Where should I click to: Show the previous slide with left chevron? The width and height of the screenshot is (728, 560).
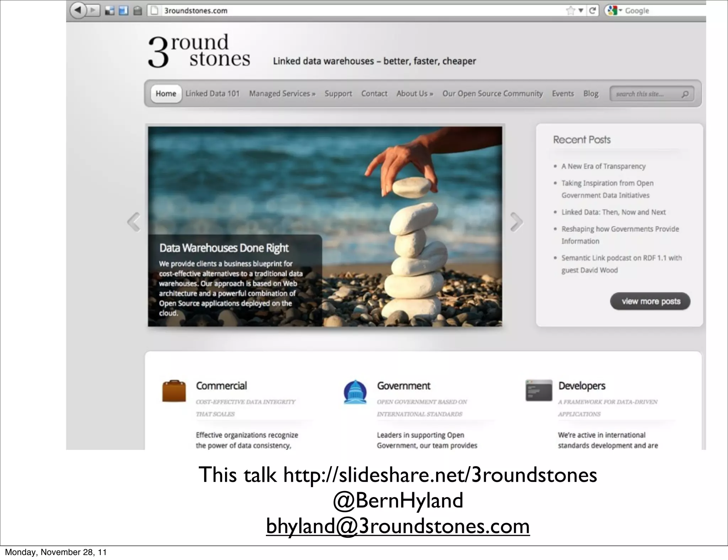coord(134,222)
